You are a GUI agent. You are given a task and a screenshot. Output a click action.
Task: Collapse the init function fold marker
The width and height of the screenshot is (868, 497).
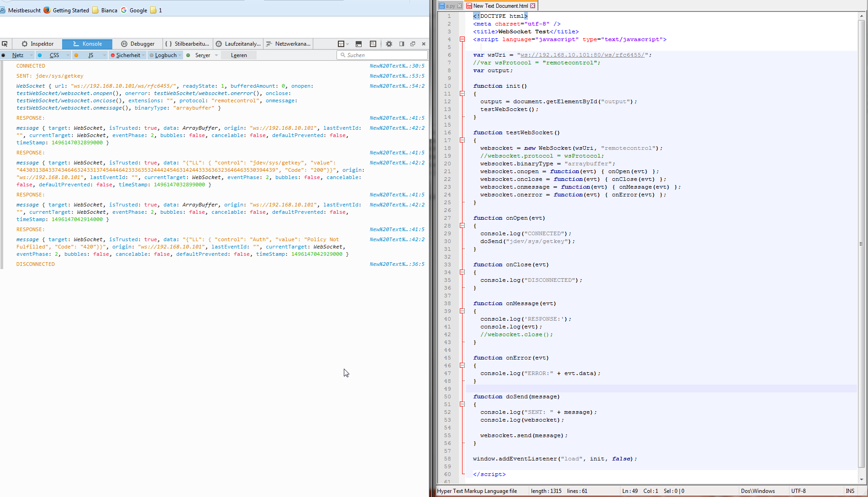coord(462,94)
